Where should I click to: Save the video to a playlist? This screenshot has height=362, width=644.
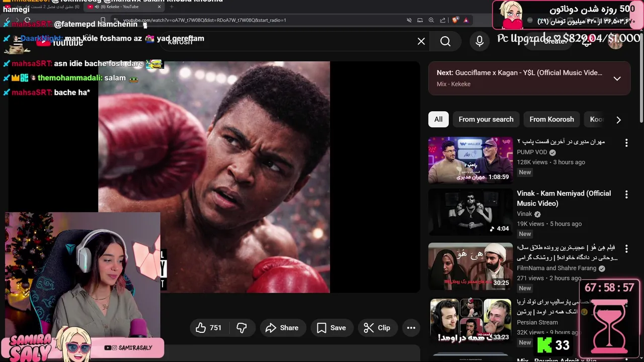pos(331,328)
